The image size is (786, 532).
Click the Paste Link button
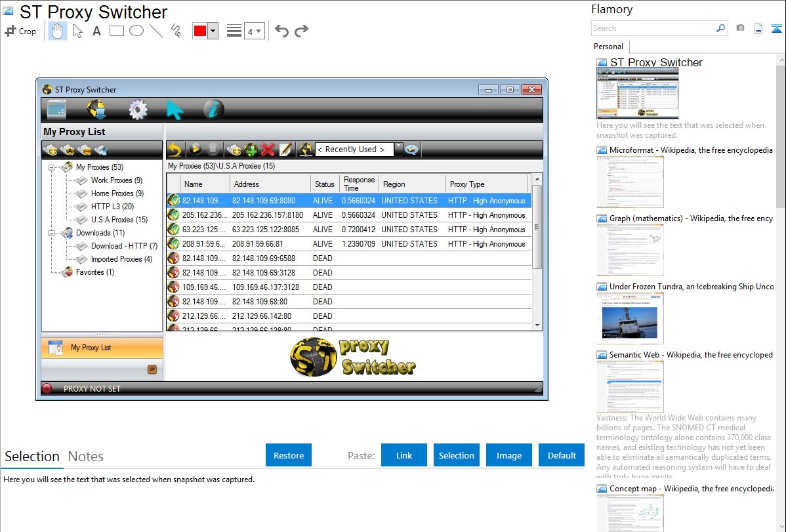click(x=404, y=455)
